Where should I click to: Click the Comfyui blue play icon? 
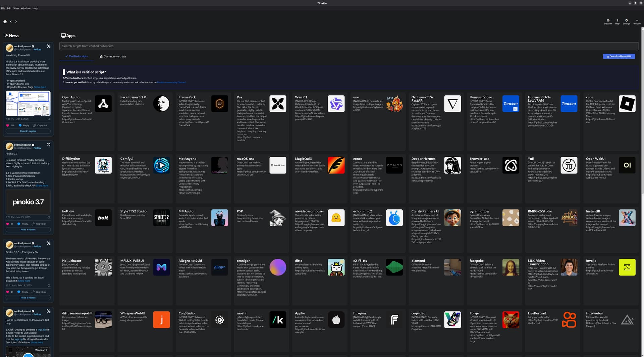(161, 165)
